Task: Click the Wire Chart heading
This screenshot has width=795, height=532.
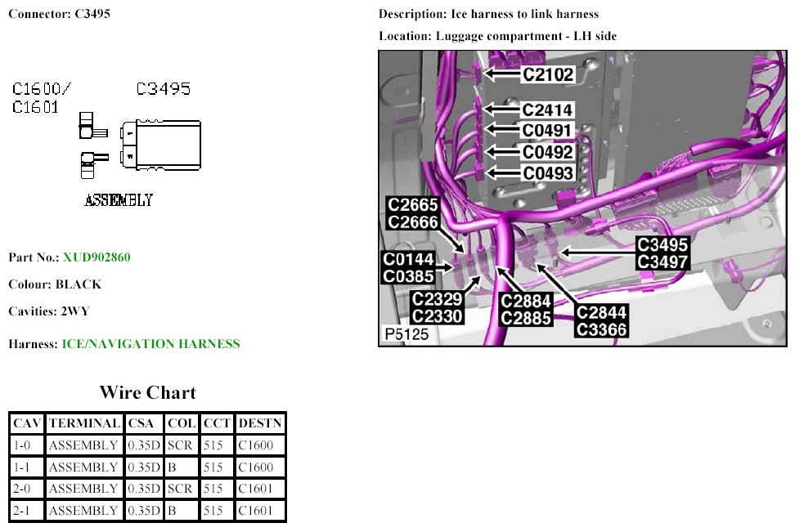Action: pyautogui.click(x=147, y=392)
